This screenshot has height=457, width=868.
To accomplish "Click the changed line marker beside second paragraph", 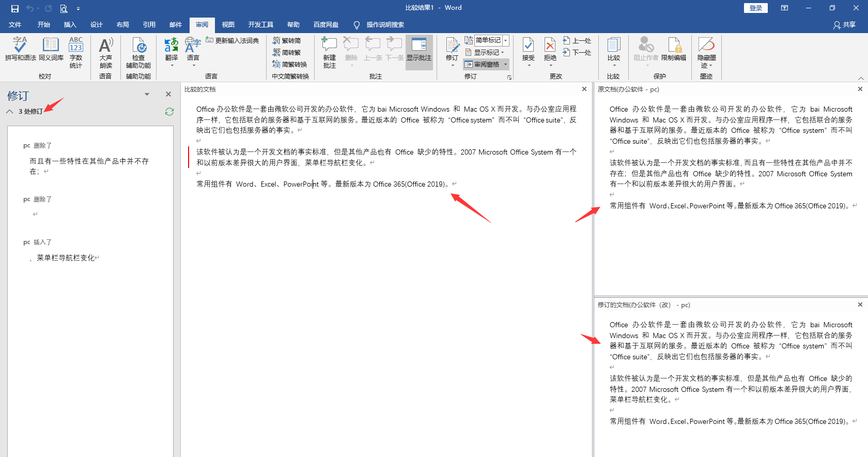I will coord(189,157).
